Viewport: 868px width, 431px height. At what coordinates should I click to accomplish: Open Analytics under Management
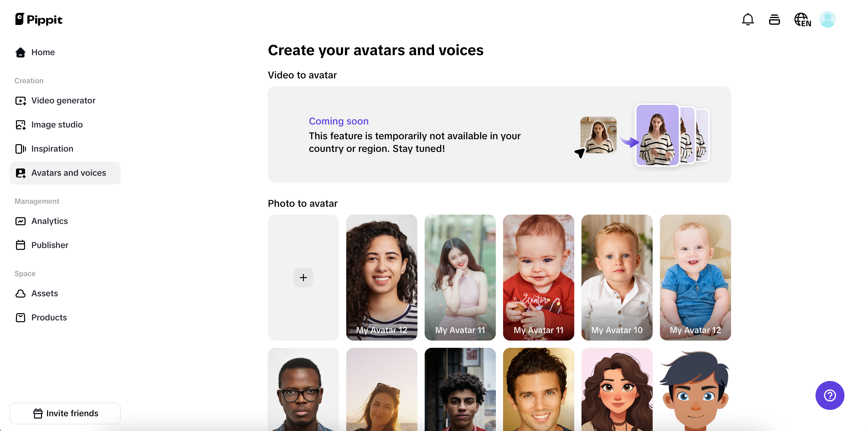point(49,221)
